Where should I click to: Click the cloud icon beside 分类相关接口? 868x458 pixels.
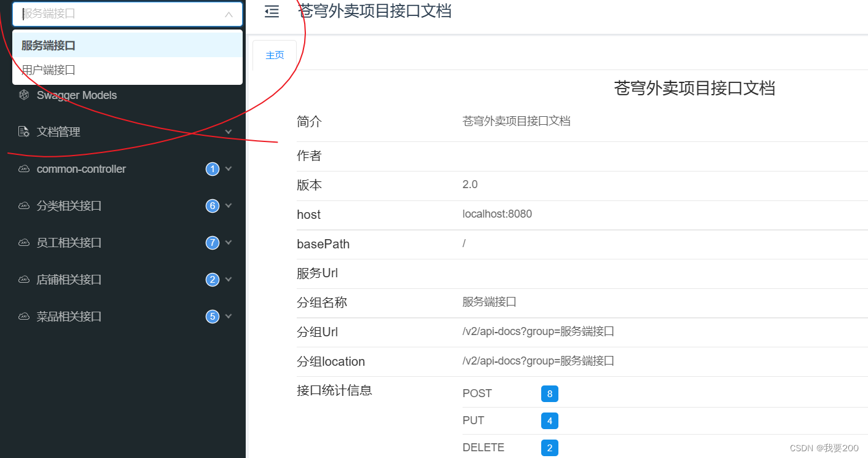tap(24, 206)
